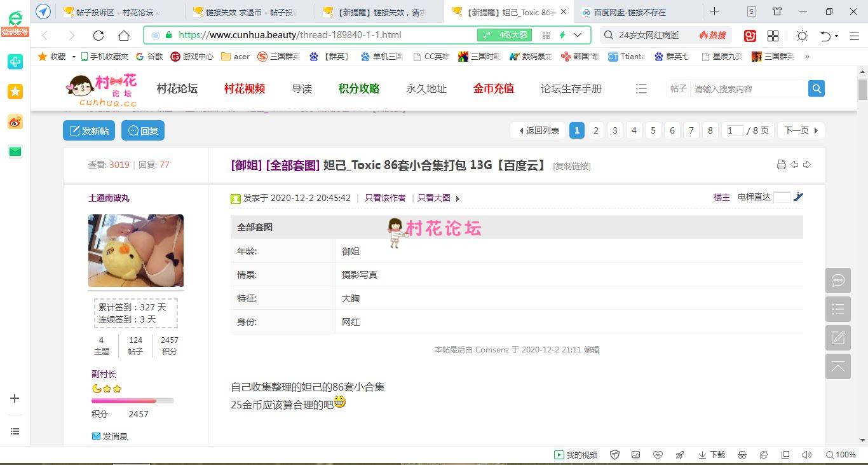Open the mail icon in left sidebar

click(x=15, y=151)
